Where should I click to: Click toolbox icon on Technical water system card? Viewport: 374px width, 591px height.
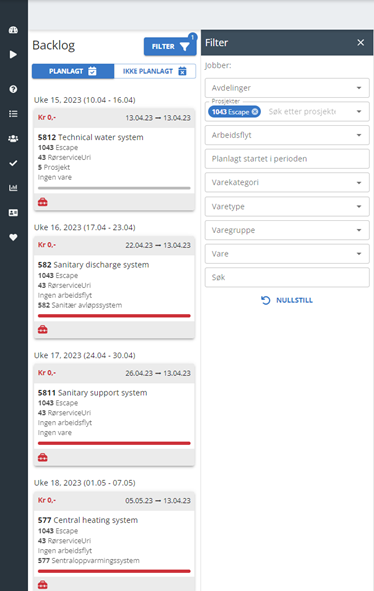coord(43,202)
